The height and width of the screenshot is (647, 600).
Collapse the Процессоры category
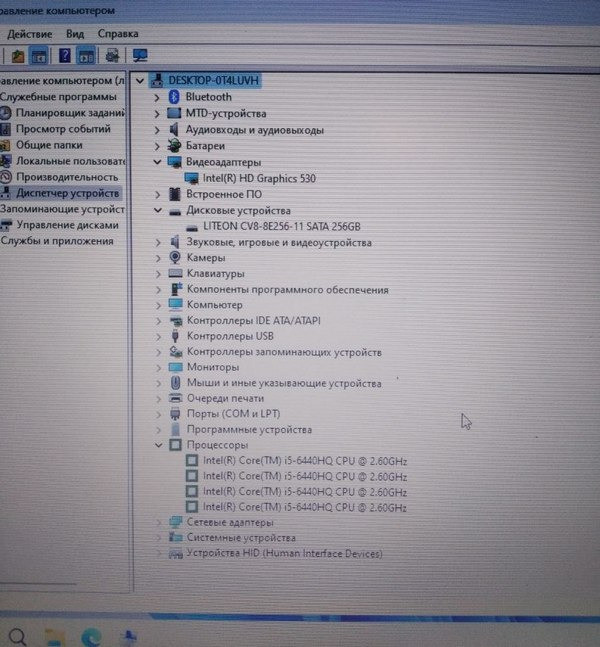158,445
